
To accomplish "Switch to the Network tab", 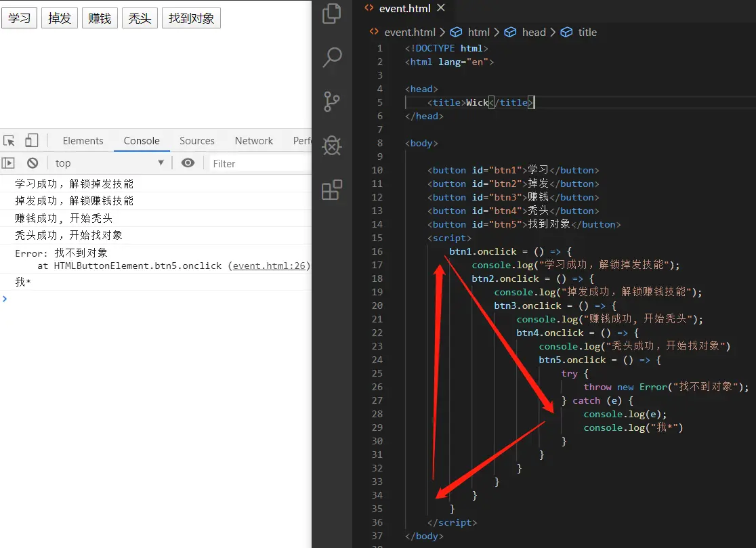I will pyautogui.click(x=253, y=141).
